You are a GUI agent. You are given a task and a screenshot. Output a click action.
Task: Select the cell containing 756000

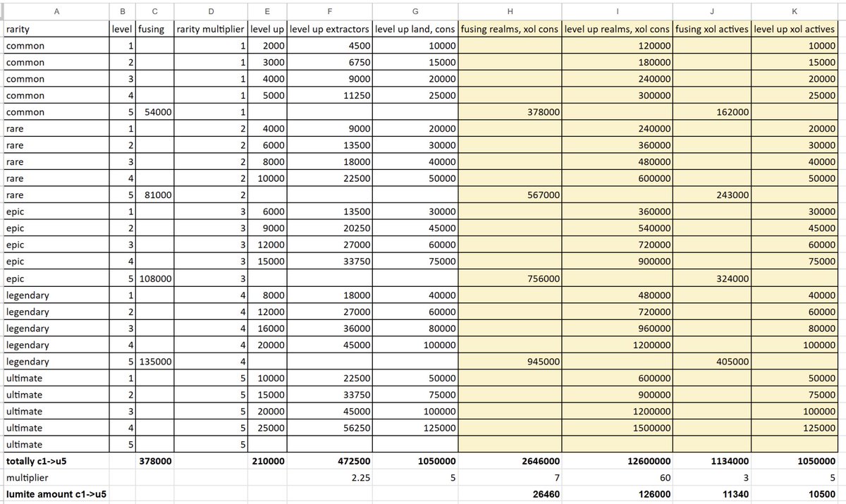tap(510, 278)
